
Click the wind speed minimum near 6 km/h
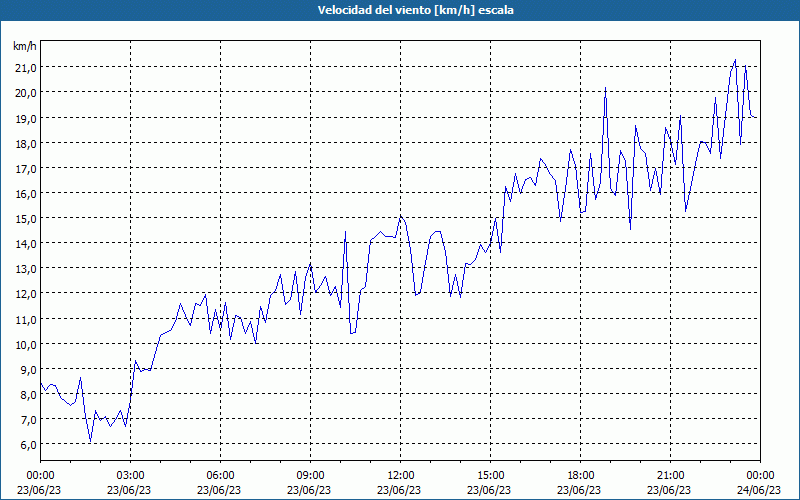pyautogui.click(x=91, y=441)
